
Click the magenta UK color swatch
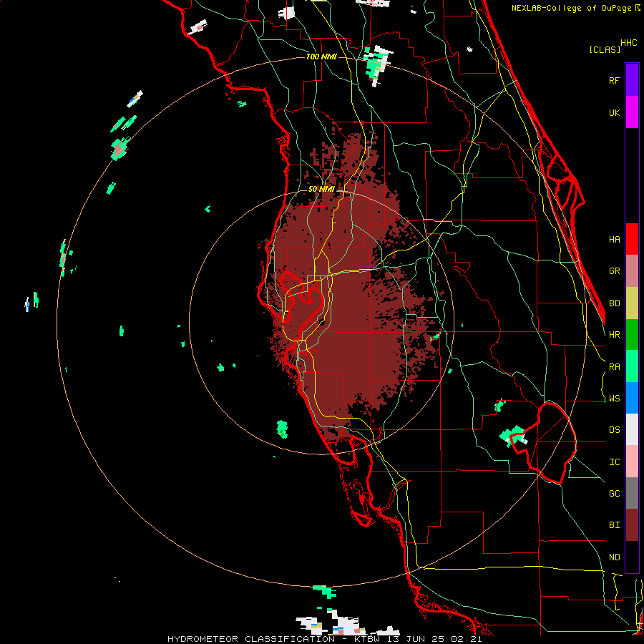(x=632, y=112)
